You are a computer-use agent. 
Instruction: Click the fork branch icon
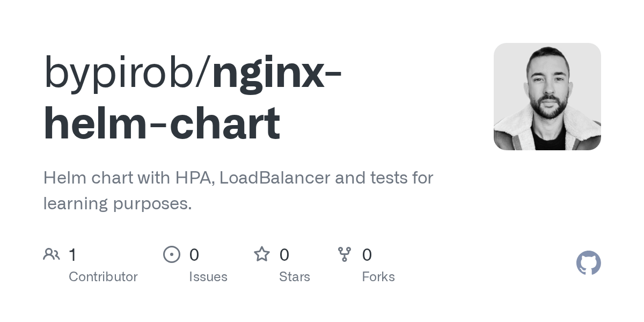345,254
